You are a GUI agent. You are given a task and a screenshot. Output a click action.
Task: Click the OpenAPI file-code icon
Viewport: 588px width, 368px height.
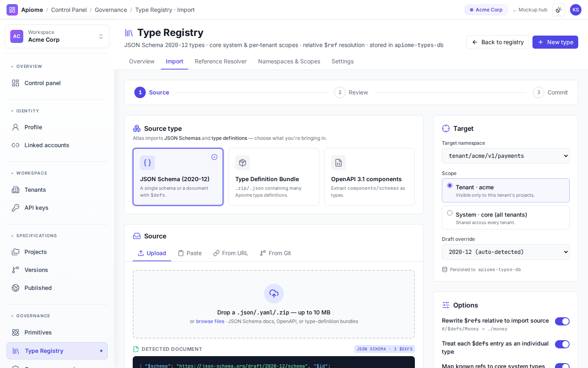(x=339, y=163)
